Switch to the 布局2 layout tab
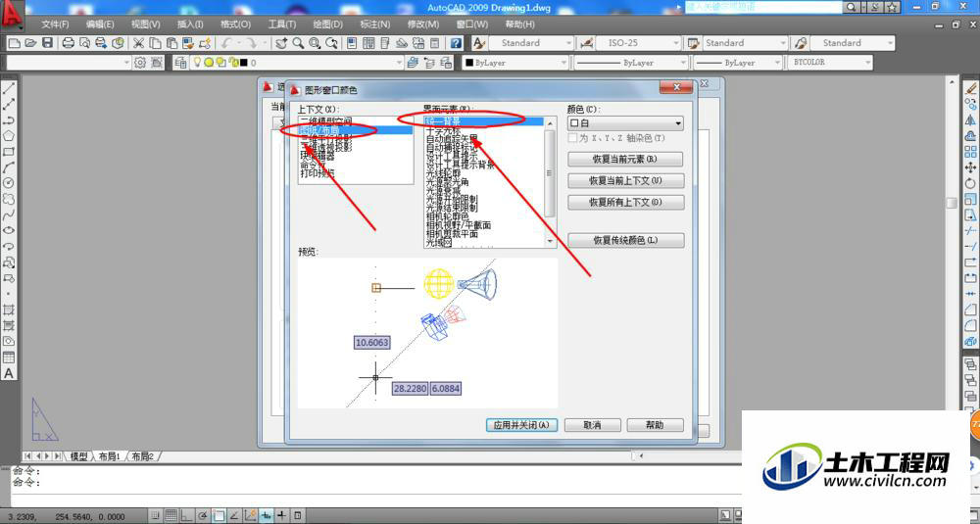This screenshot has width=980, height=524. pos(142,456)
